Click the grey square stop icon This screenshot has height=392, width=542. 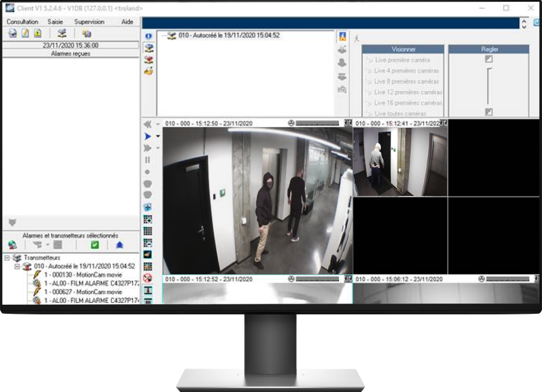(58, 245)
